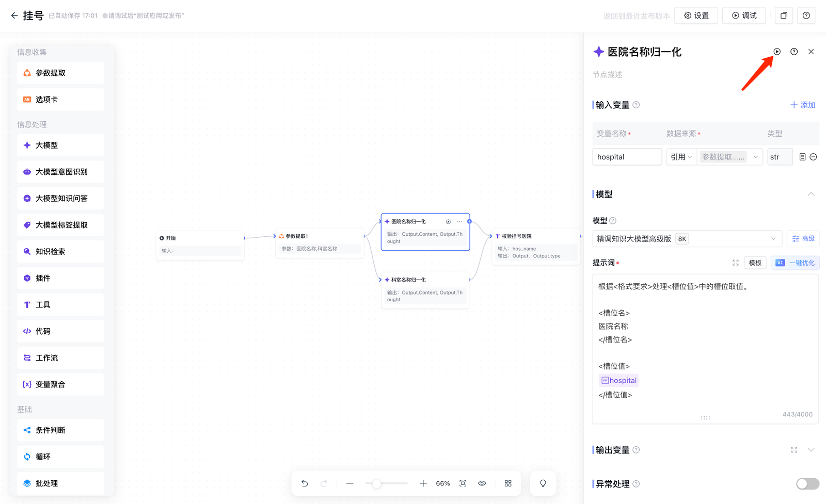Open the grid layout icon in bottom toolbar
The width and height of the screenshot is (826, 504).
(508, 483)
